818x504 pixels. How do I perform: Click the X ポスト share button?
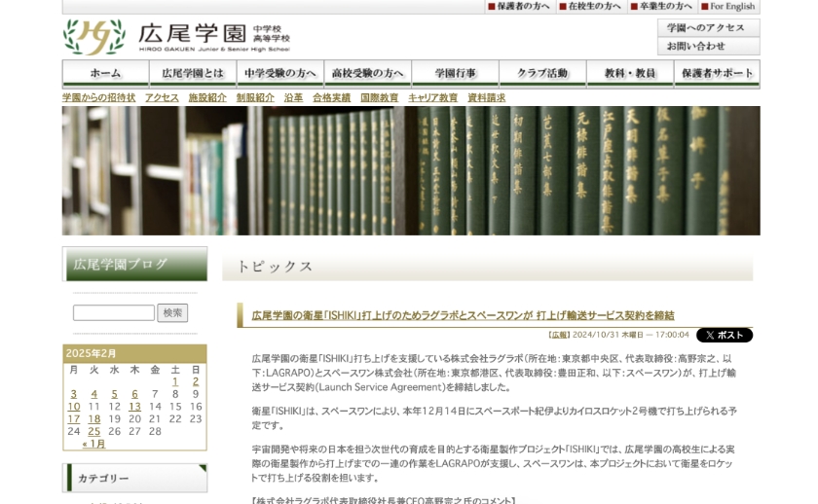(x=724, y=335)
